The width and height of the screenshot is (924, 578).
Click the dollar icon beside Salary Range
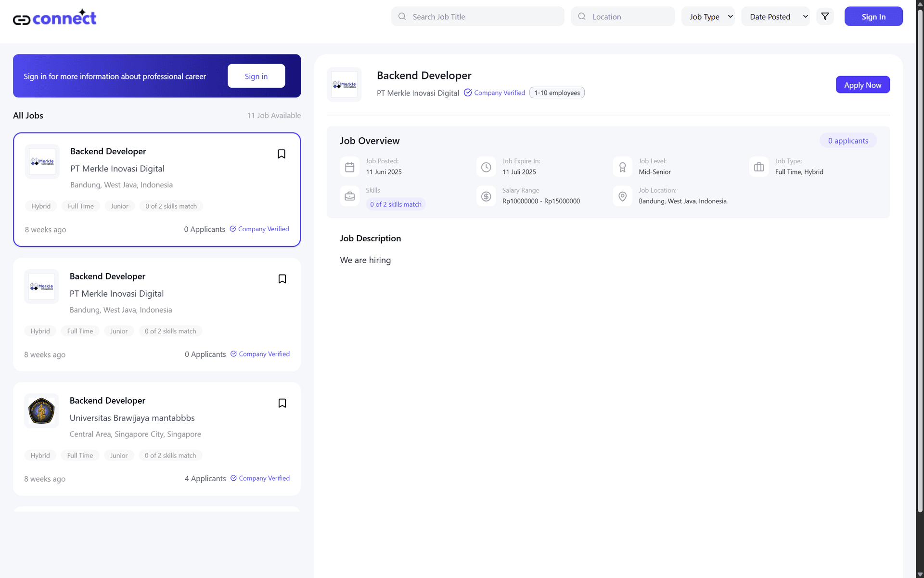point(486,197)
